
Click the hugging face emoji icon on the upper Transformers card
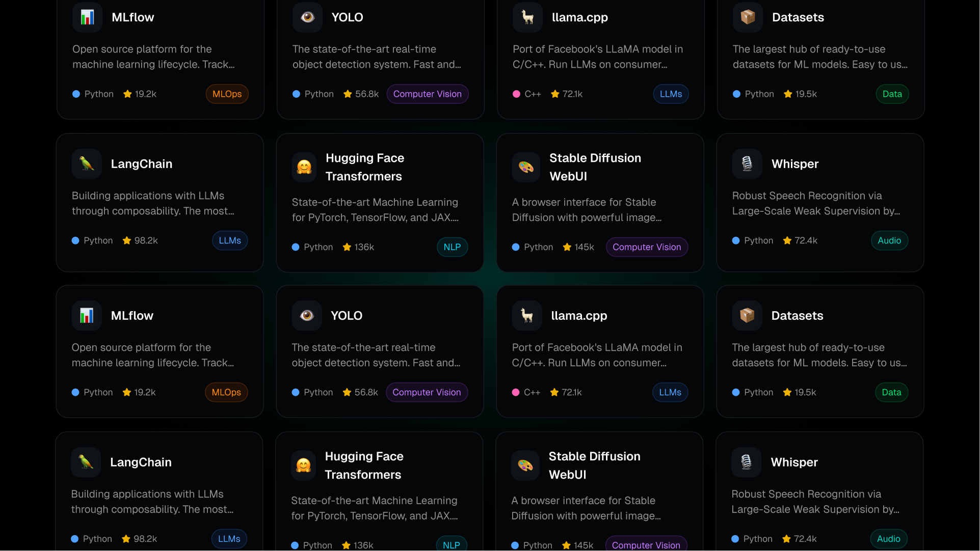point(304,167)
